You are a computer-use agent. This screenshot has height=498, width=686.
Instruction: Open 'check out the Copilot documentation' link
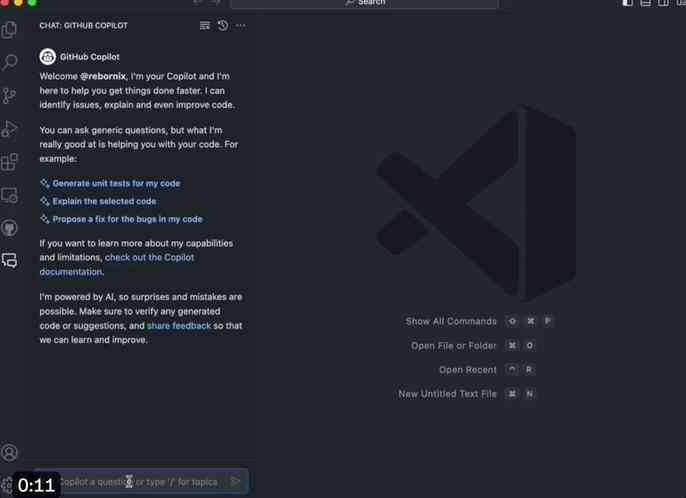click(149, 257)
